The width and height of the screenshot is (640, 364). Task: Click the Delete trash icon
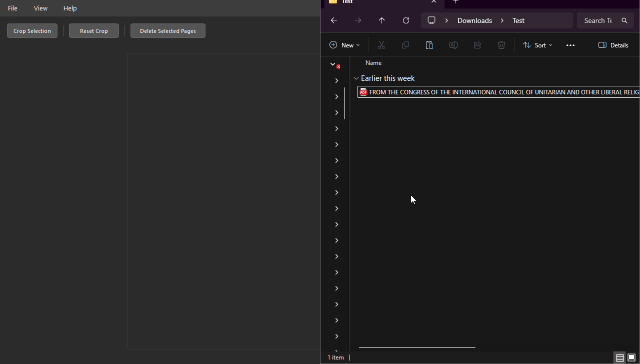point(501,45)
